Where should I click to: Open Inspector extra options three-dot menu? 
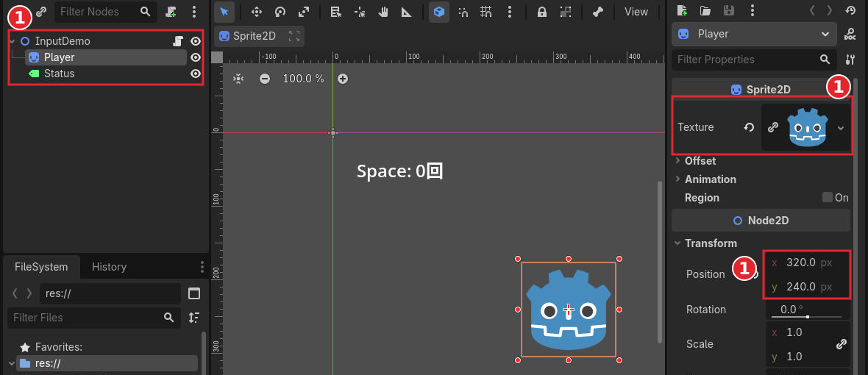(752, 10)
